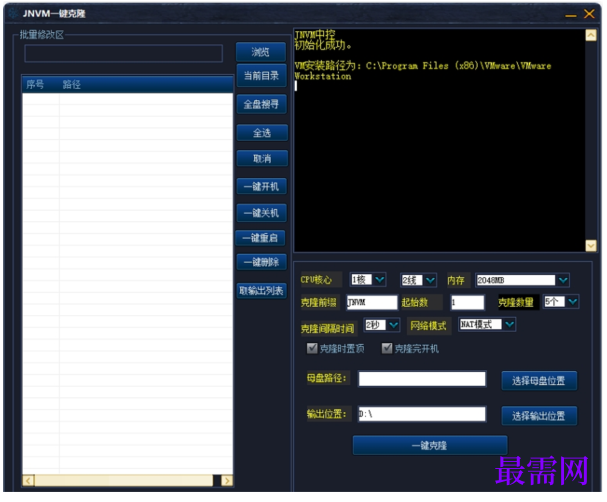Click the list's horizontal scrollbar thumb
Screen dimensions: 607x502
[x=123, y=480]
